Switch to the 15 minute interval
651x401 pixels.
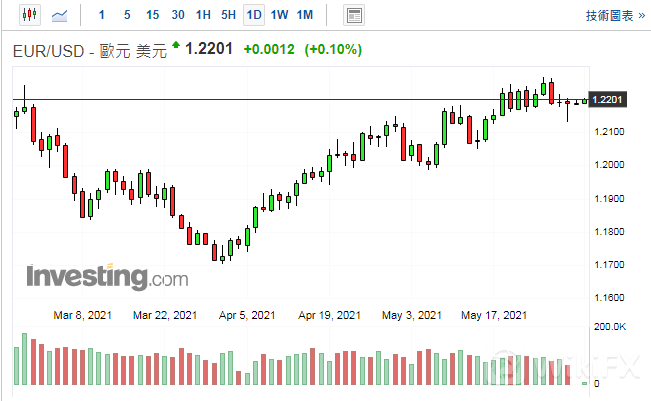click(152, 15)
